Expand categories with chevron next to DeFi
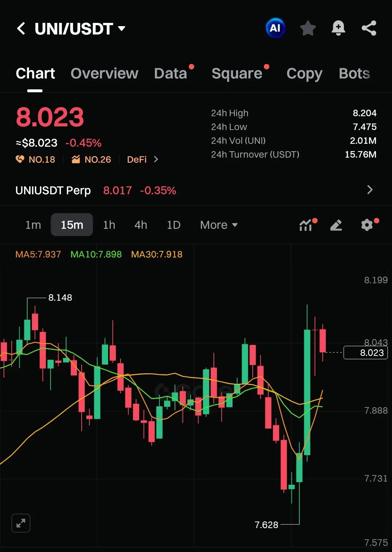 156,159
